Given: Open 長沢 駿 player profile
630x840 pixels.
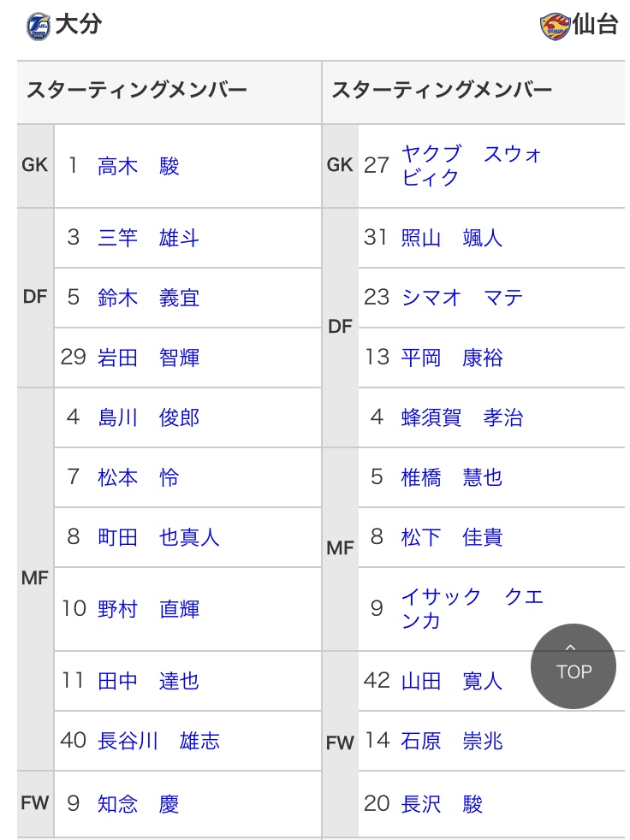Looking at the screenshot, I should (x=442, y=804).
